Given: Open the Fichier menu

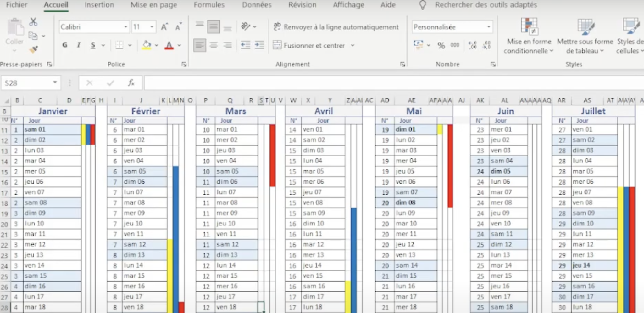Looking at the screenshot, I should pyautogui.click(x=16, y=5).
